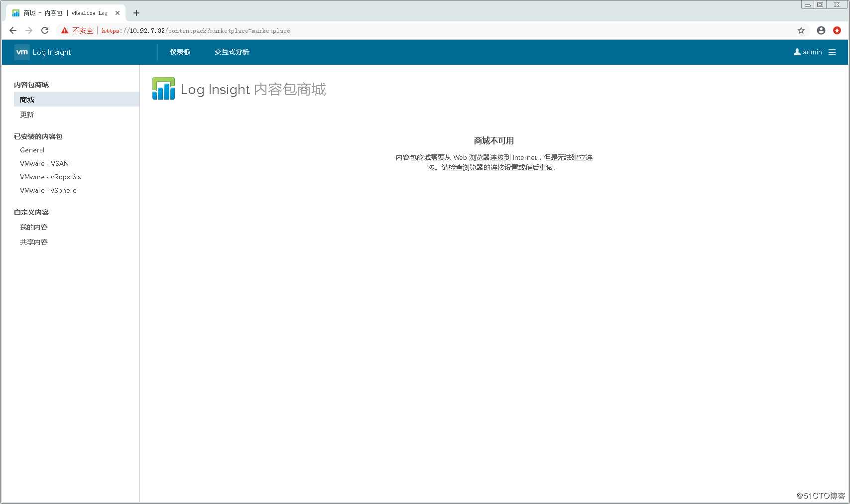Click the browser back arrow
The width and height of the screenshot is (850, 504).
[13, 30]
